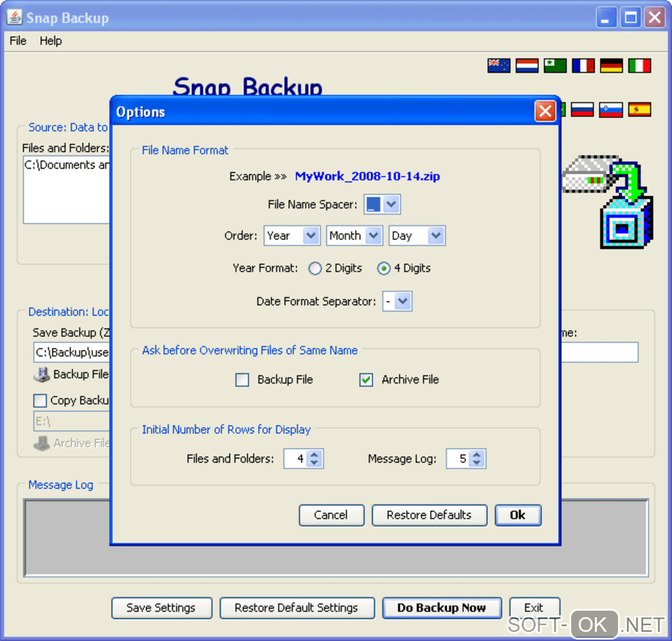Open the Help menu
Screen dimensions: 672x641
[x=51, y=41]
